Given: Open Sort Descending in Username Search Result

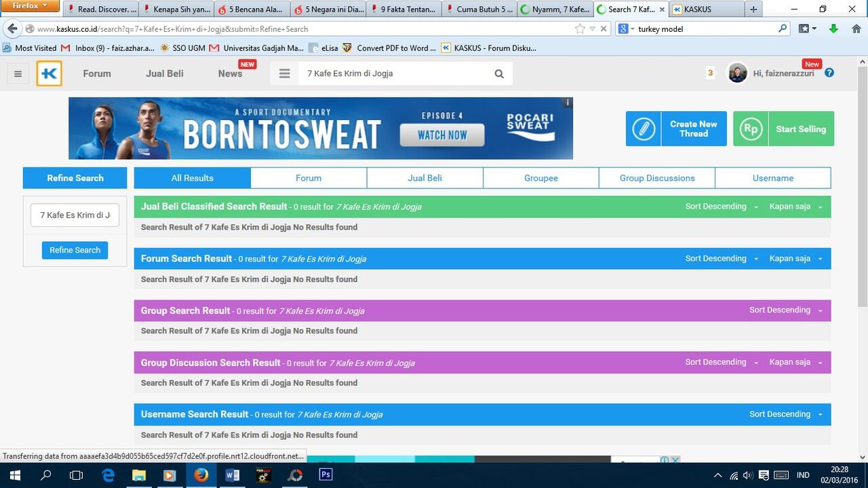Looking at the screenshot, I should pos(786,414).
